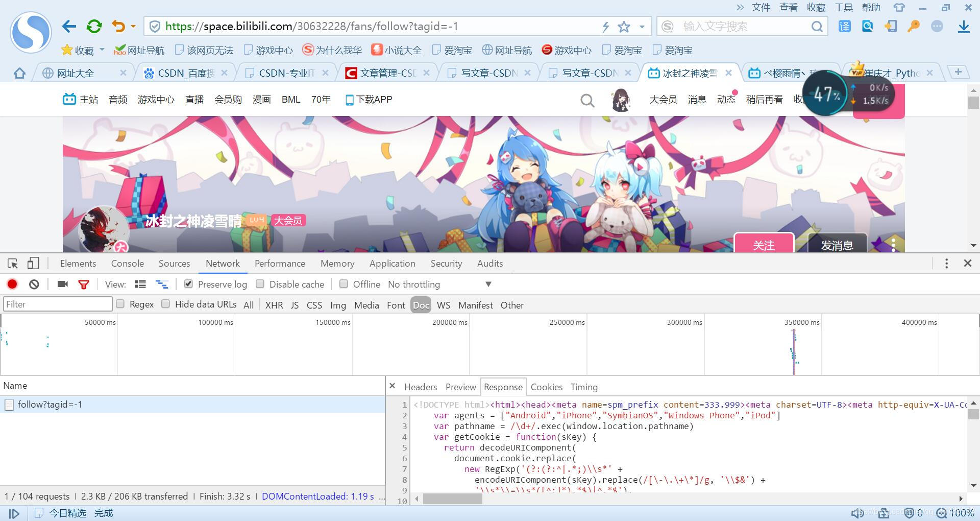Screen dimensions: 980x521
Task: Open No throttling dropdown
Action: click(439, 285)
